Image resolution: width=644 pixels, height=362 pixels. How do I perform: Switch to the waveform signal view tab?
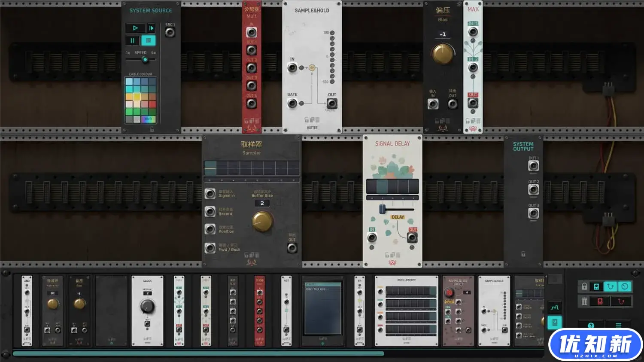point(555,307)
